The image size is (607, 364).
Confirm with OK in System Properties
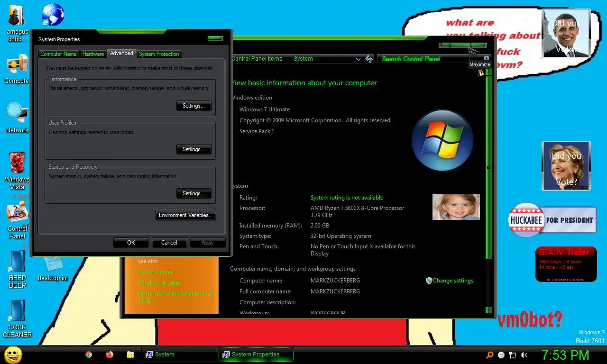(131, 243)
